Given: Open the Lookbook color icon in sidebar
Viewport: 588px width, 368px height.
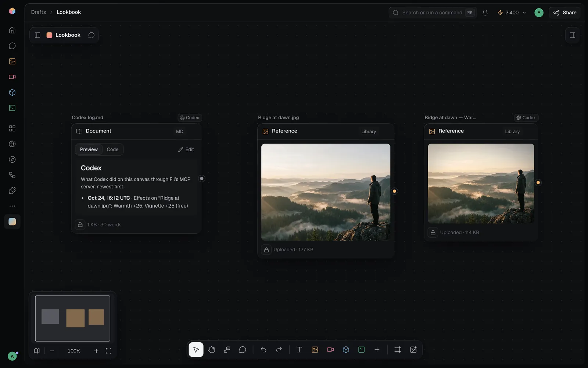Looking at the screenshot, I should tap(12, 222).
